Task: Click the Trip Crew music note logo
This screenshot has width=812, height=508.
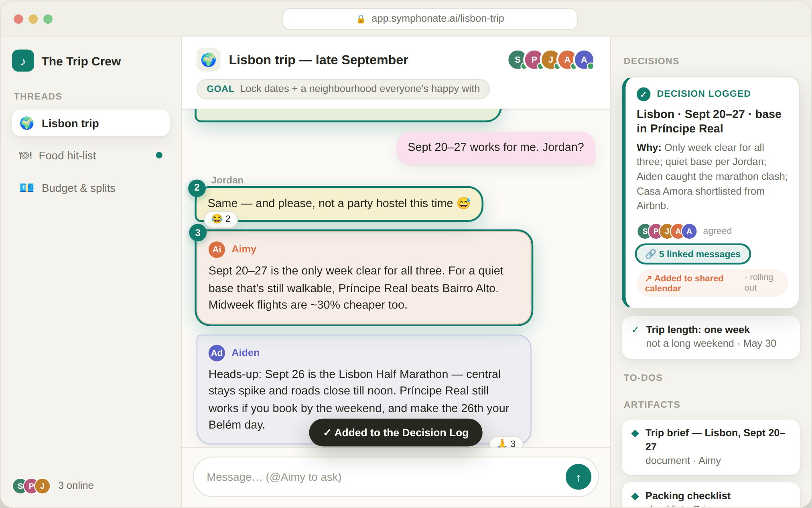Action: [x=23, y=61]
